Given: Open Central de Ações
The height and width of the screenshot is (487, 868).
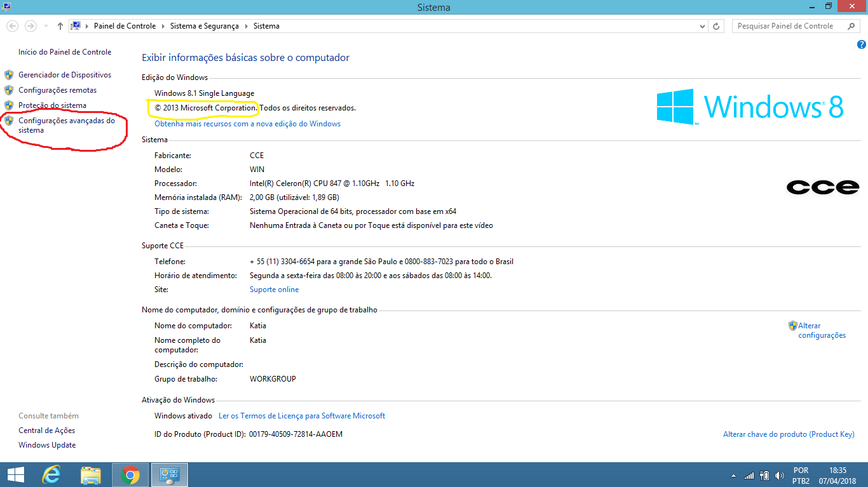Looking at the screenshot, I should point(47,430).
